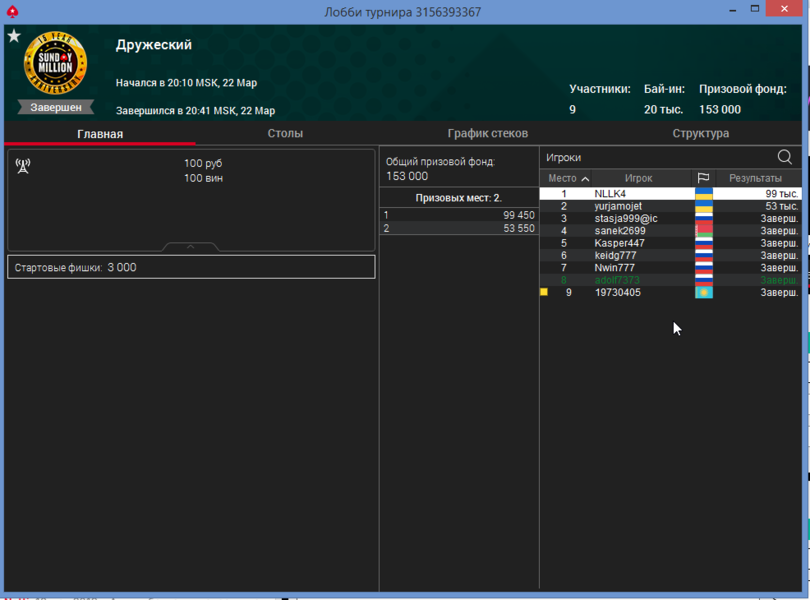Click the first place prize row 99 450
Viewport: 810px width, 600px height.
(x=459, y=215)
